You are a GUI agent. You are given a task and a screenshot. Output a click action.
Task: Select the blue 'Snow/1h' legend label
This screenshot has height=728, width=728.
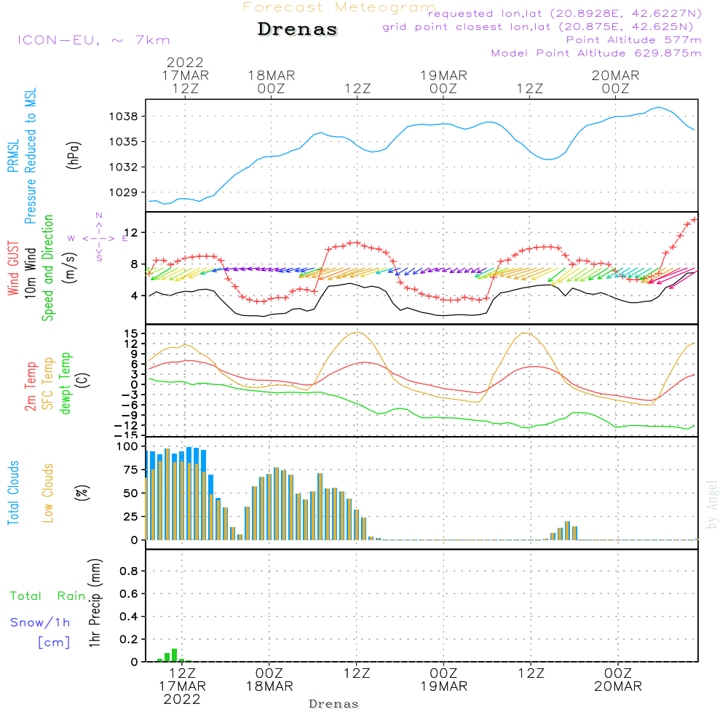[40, 622]
